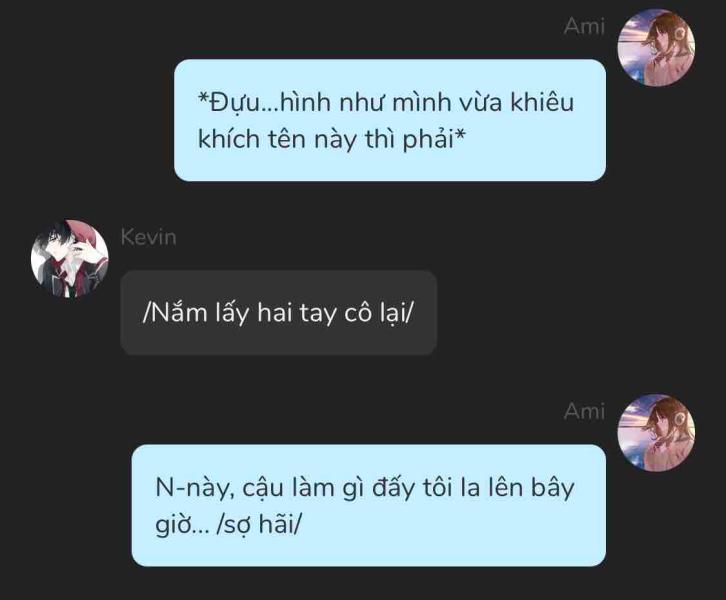This screenshot has height=600, width=726.
Task: Click the words "bây" ending the last bubble's first line
Action: click(x=552, y=488)
